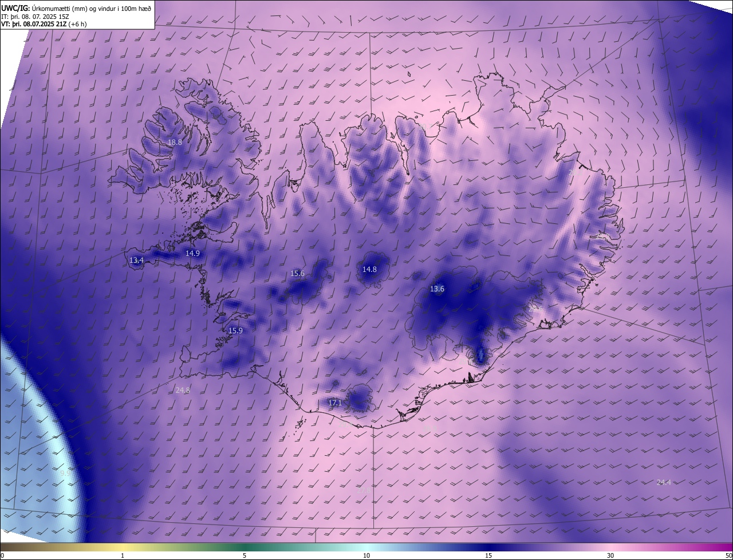Click the 18.8 value in the Westfjords
Screen dimensions: 733x560
pyautogui.click(x=175, y=142)
